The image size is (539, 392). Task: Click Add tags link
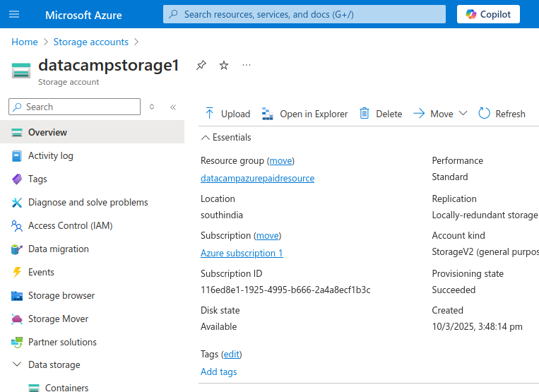(218, 372)
